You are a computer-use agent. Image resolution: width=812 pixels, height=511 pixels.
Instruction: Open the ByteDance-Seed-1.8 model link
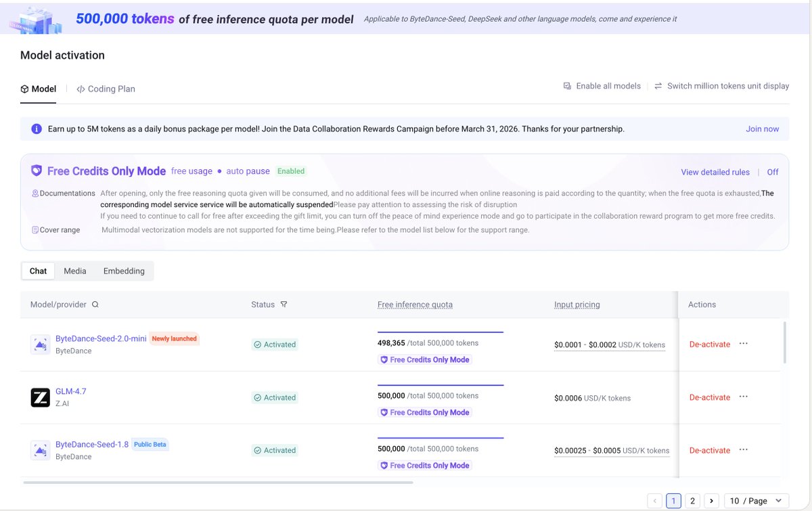pyautogui.click(x=92, y=444)
